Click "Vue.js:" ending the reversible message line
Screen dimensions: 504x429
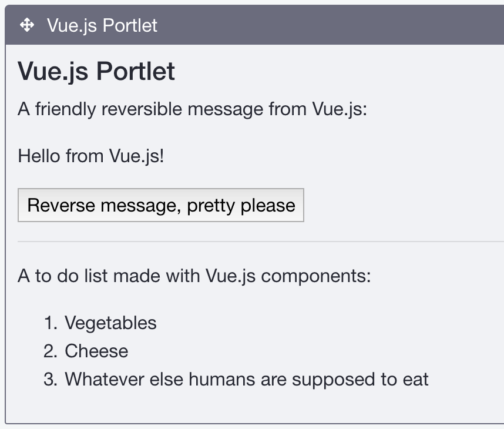coord(340,109)
